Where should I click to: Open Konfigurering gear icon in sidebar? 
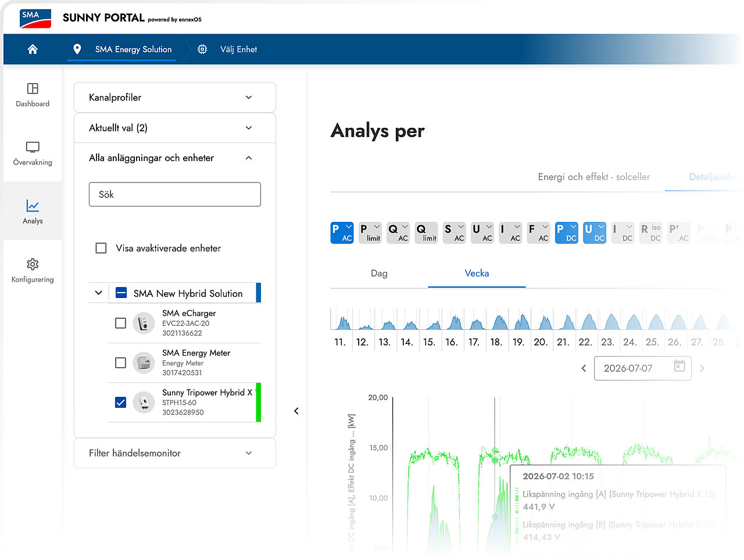(x=33, y=264)
